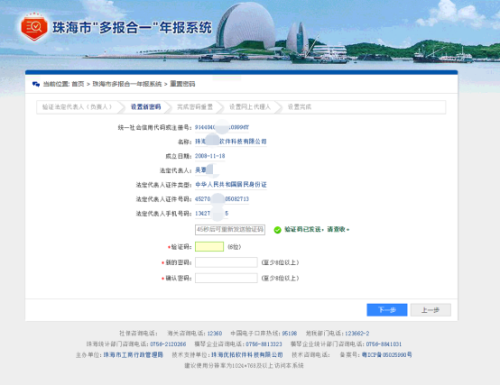This screenshot has width=500, height=385.
Task: Click the 上一步 previous step button
Action: [x=431, y=310]
